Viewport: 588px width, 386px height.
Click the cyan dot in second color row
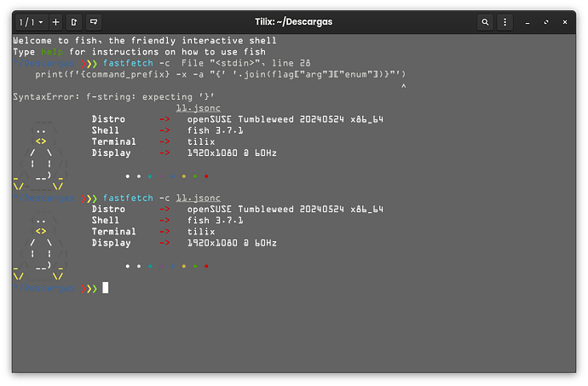click(x=150, y=267)
